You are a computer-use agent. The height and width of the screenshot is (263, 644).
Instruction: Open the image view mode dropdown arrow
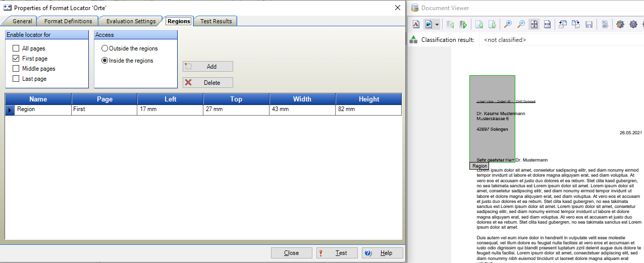coord(437,24)
